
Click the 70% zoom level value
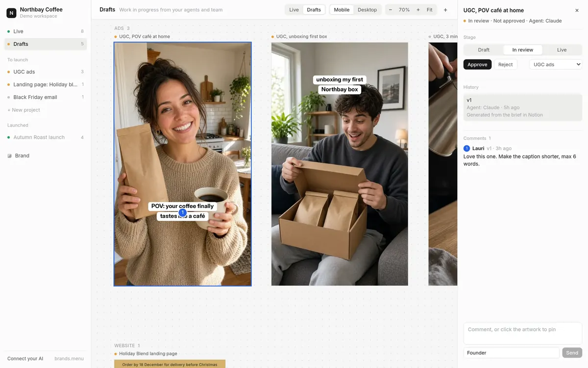pyautogui.click(x=404, y=10)
